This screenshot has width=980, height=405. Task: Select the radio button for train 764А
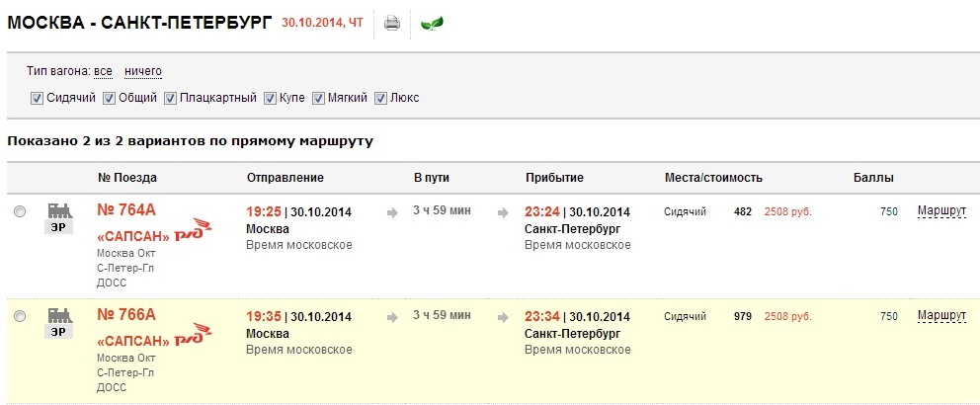click(20, 211)
